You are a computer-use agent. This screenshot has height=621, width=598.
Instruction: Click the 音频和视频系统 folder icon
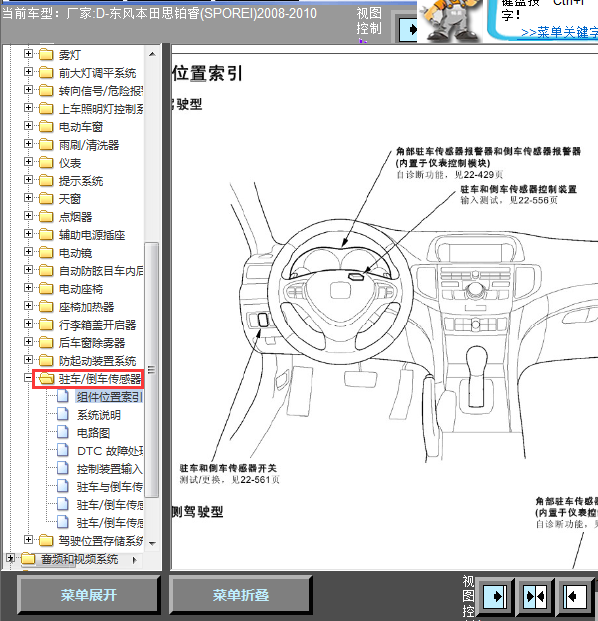coord(28,558)
